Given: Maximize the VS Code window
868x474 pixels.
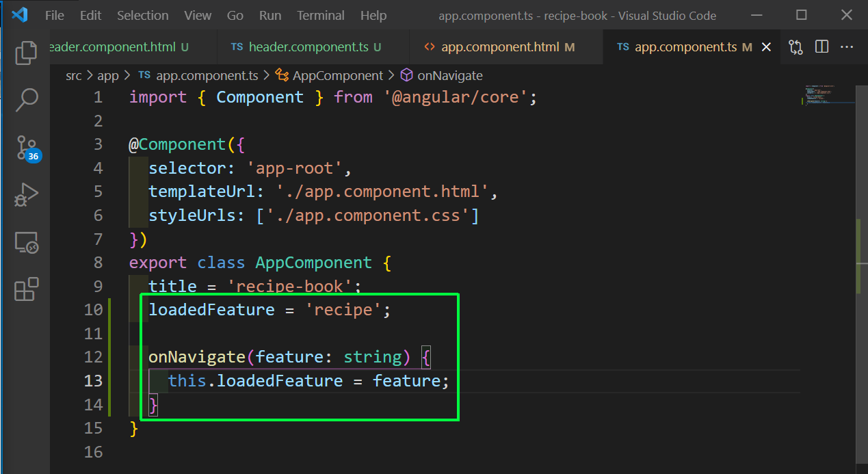Looking at the screenshot, I should [x=802, y=15].
